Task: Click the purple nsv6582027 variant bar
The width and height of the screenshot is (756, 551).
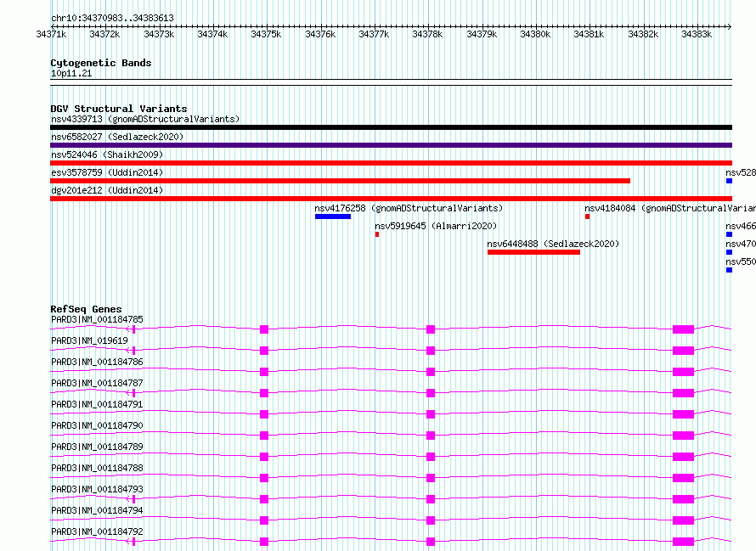Action: click(x=391, y=145)
